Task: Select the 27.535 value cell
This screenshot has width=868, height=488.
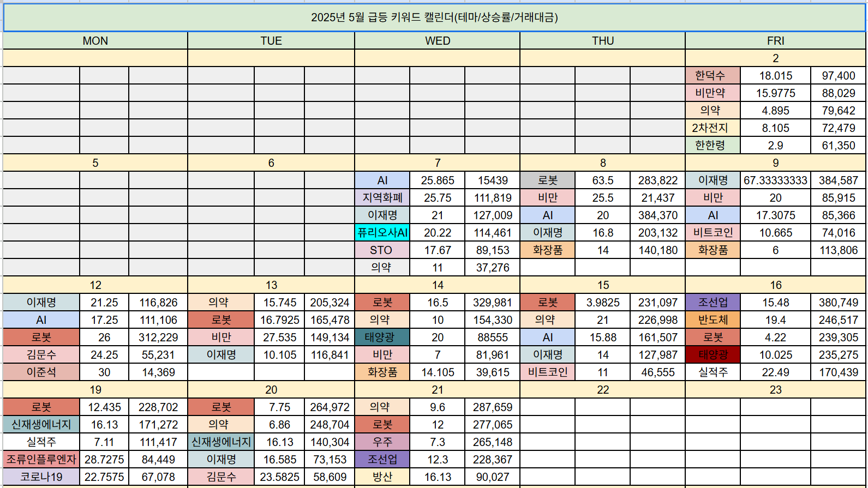Action: (x=279, y=338)
